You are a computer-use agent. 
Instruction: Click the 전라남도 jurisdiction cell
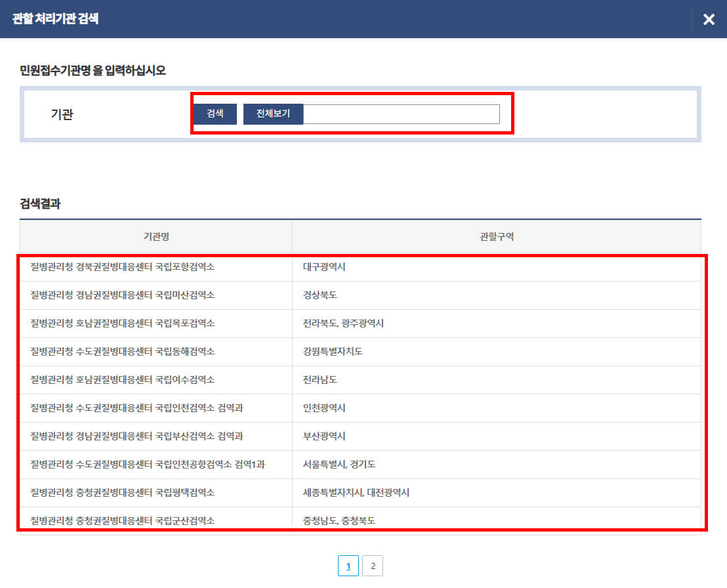click(x=497, y=380)
